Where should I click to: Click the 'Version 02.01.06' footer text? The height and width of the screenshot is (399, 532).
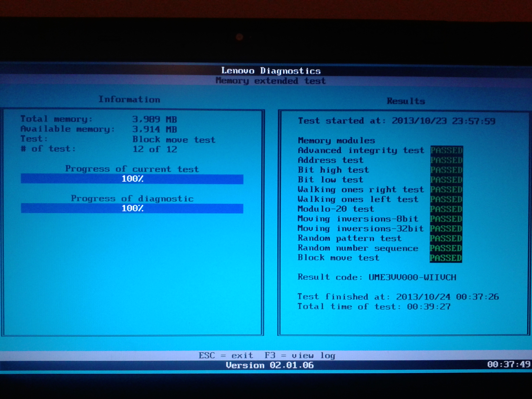click(x=270, y=365)
